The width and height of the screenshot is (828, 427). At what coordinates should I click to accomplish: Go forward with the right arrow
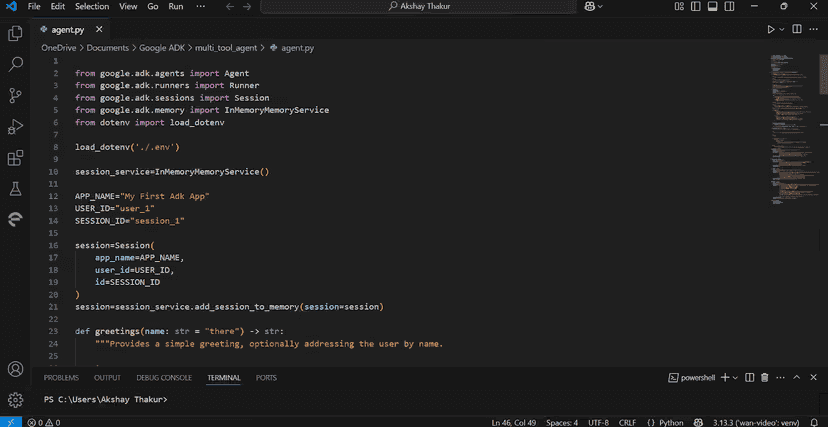[x=247, y=6]
